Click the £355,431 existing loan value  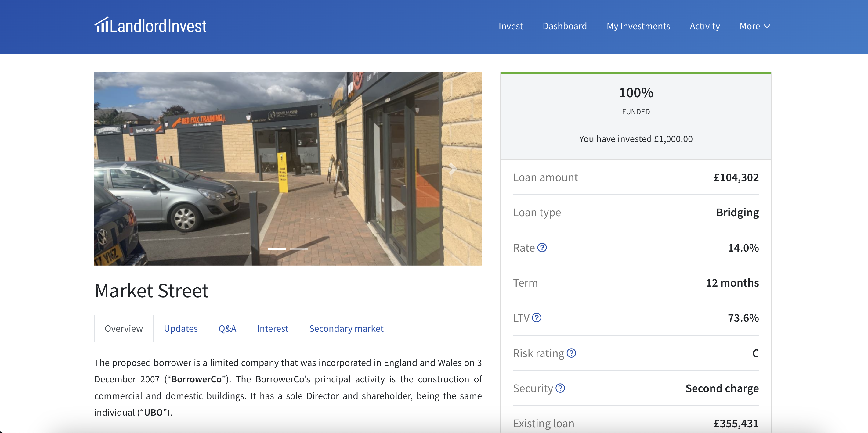[x=736, y=423]
